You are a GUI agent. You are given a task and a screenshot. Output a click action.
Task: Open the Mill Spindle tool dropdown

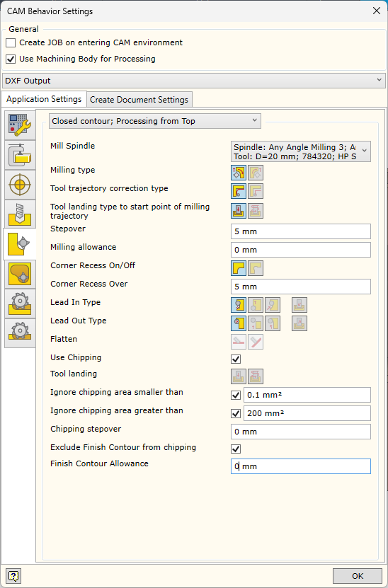click(x=301, y=151)
